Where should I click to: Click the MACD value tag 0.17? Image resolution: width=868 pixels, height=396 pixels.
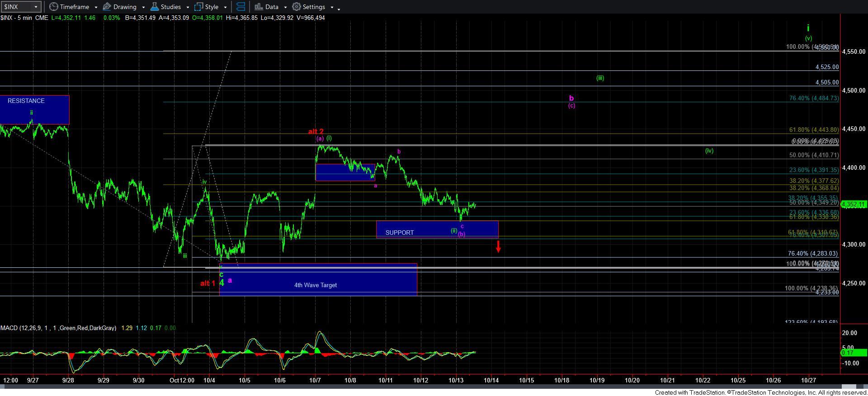(854, 352)
